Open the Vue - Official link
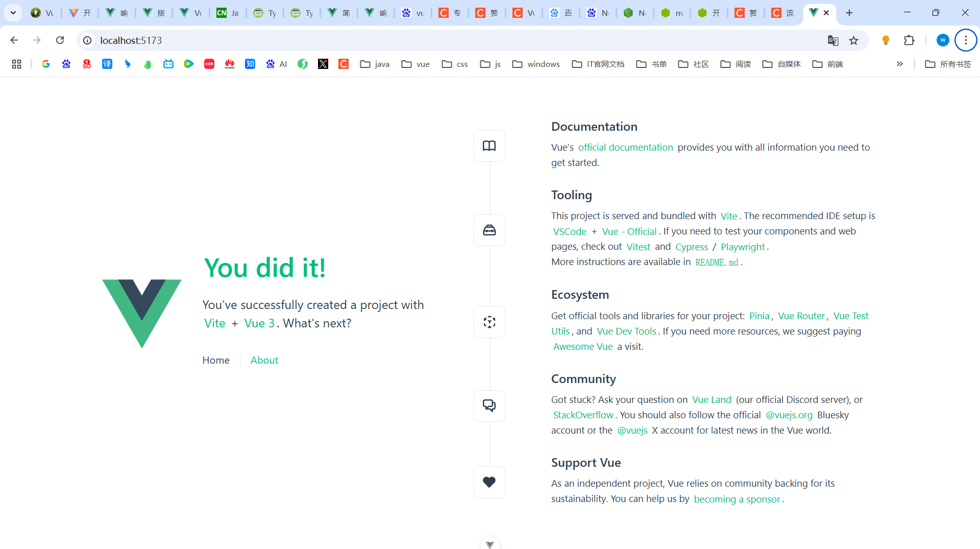 coord(629,231)
